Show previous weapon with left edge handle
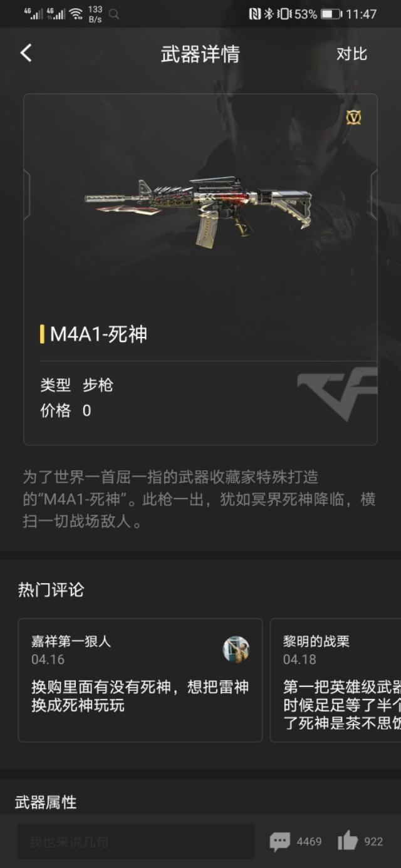 tap(27, 195)
